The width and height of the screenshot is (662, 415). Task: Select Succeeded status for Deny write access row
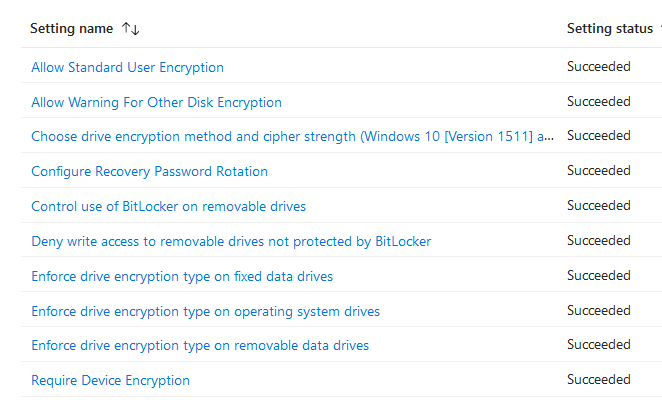598,241
